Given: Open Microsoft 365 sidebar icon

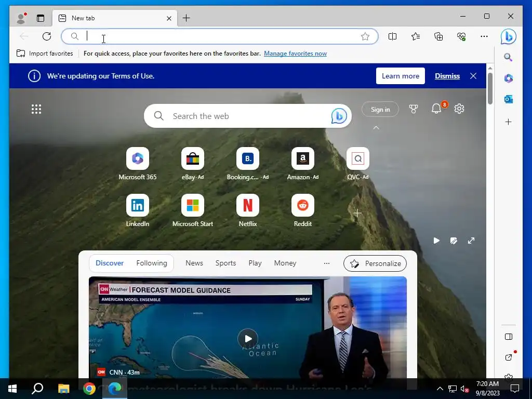Looking at the screenshot, I should [x=508, y=78].
